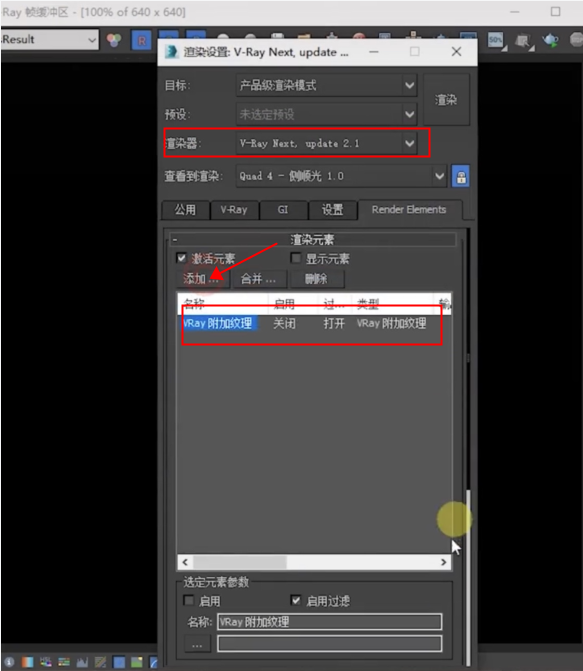Switch to the GI tab
583x671 pixels.
[x=283, y=210]
